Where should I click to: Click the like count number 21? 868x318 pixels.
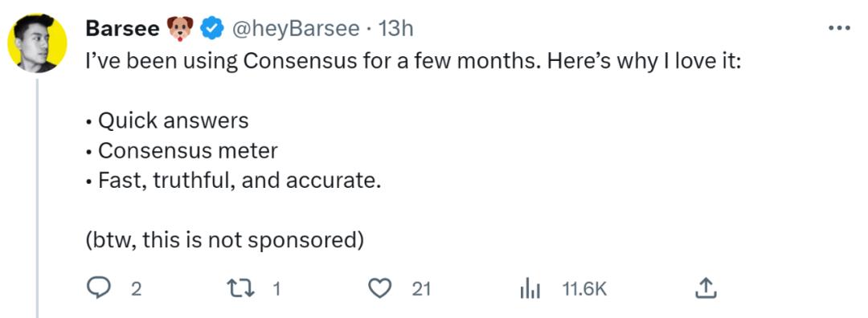click(x=421, y=289)
